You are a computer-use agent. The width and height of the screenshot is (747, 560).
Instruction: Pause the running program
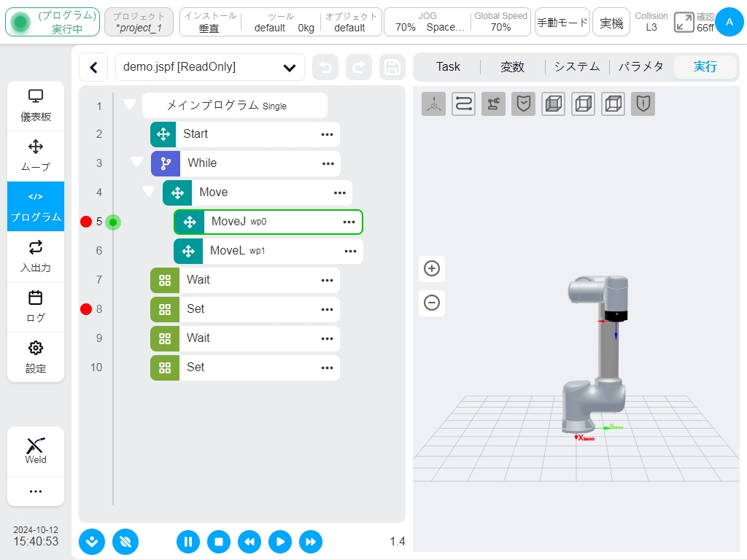tap(188, 542)
